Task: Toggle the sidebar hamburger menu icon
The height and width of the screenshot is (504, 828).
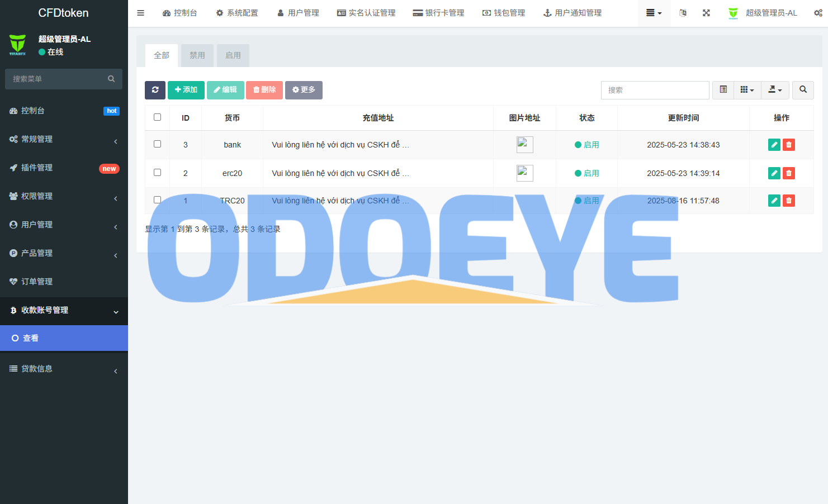Action: click(141, 13)
